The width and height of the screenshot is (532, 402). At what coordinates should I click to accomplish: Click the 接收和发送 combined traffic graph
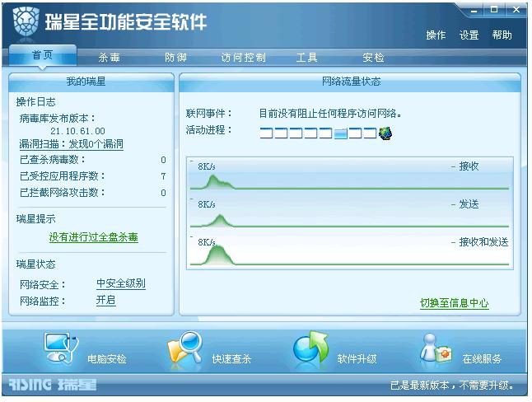[349, 251]
